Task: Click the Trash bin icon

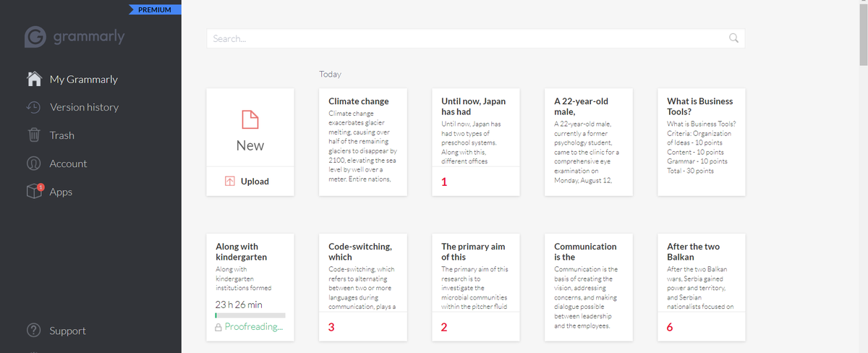Action: coord(33,135)
